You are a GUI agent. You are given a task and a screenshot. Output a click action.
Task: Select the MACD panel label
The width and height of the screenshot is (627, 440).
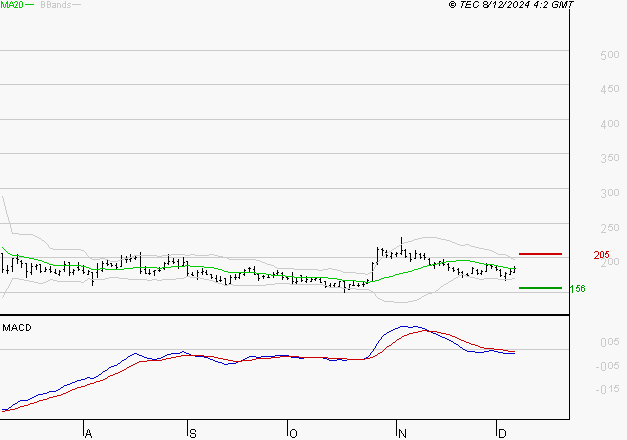pos(16,327)
